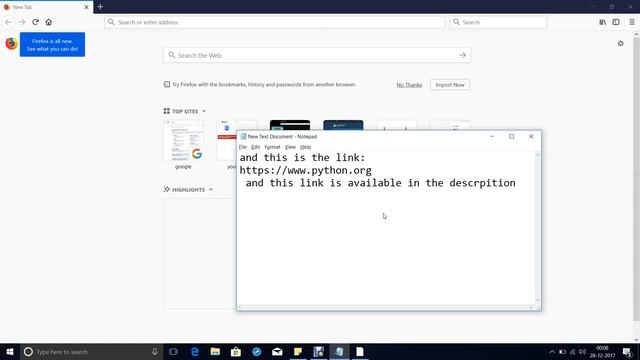Open a new Firefox tab with plus
Screen dimensions: 640x360
[100, 7]
